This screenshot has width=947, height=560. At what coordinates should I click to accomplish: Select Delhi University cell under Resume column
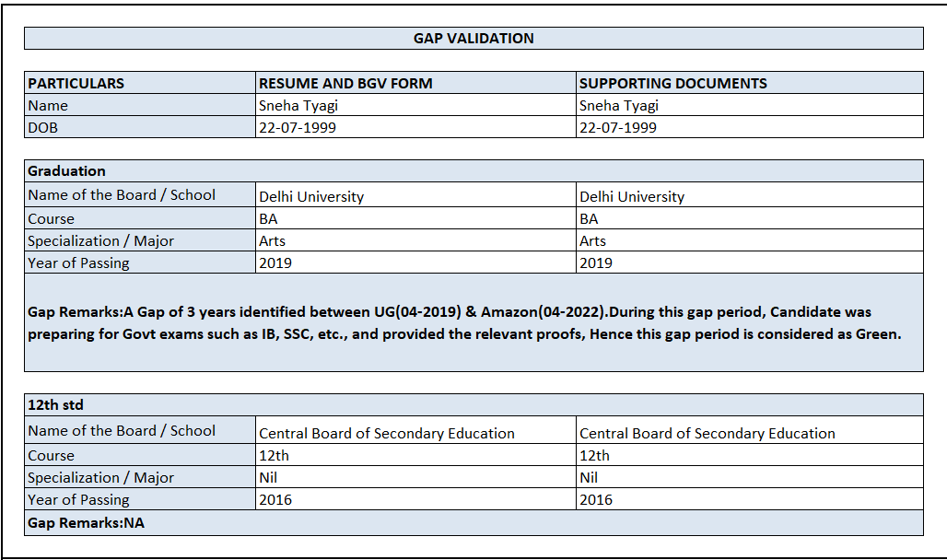click(x=415, y=194)
